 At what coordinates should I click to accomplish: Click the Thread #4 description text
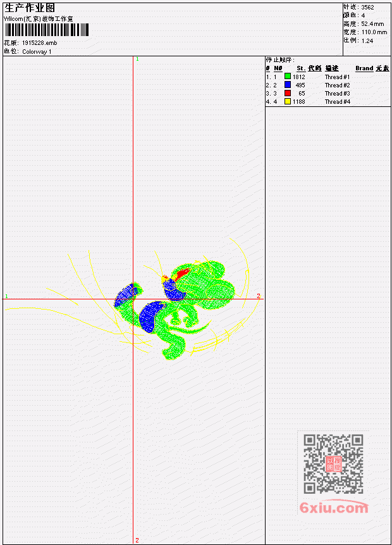click(x=338, y=102)
